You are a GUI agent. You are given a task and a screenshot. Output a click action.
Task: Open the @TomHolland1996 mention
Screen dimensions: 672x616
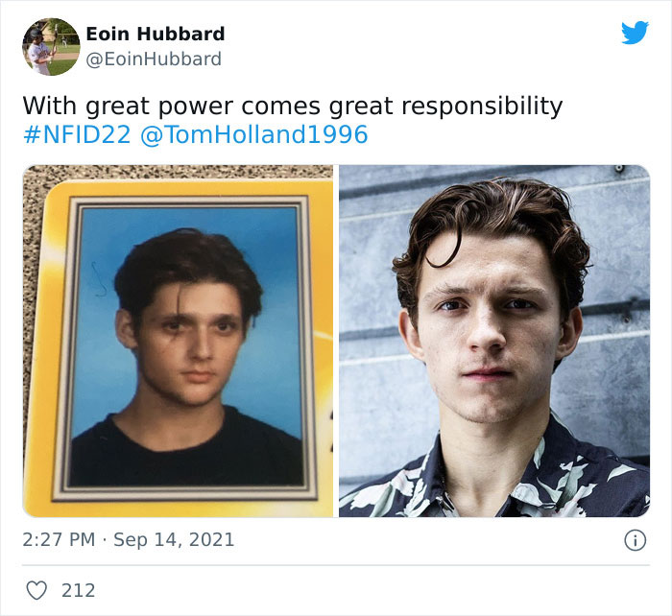pos(253,134)
